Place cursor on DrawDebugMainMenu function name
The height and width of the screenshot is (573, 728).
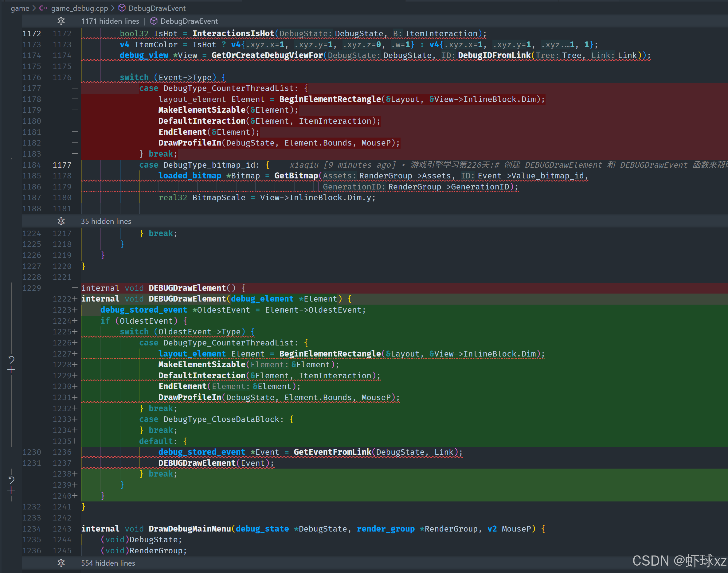[x=190, y=529]
